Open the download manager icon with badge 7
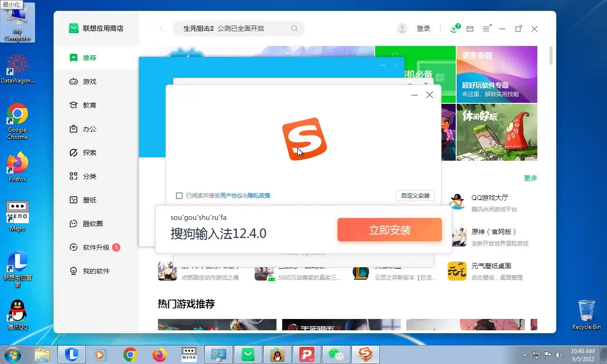 pyautogui.click(x=455, y=28)
